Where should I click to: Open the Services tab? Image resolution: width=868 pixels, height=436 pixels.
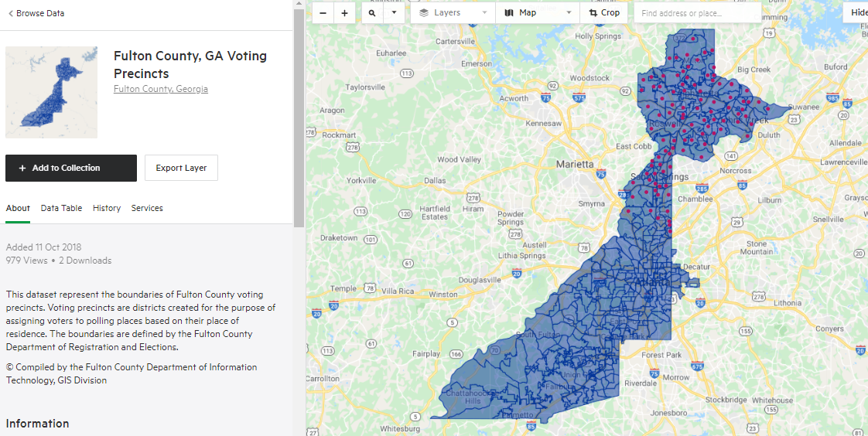(147, 208)
